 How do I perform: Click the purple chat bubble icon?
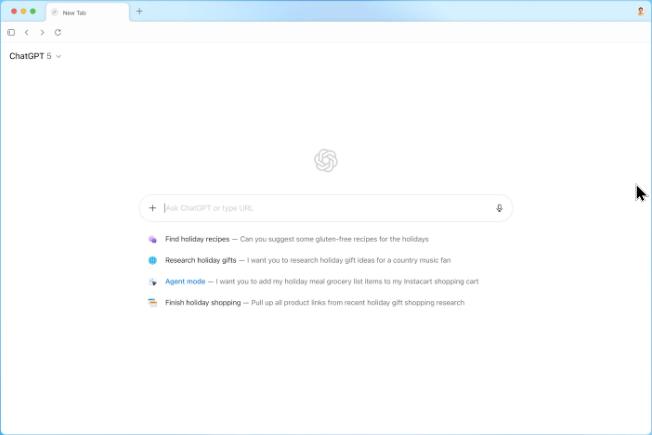pos(153,240)
